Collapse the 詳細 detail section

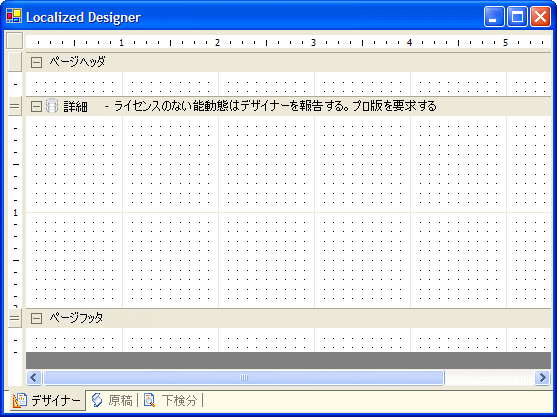(36, 106)
